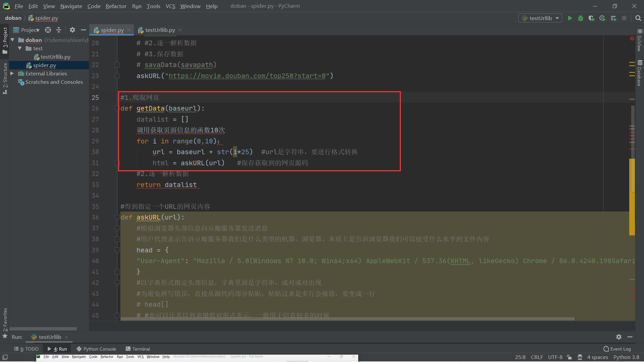Open Search Everywhere magnifier
Viewport: 644px width, 362px height.
point(638,18)
